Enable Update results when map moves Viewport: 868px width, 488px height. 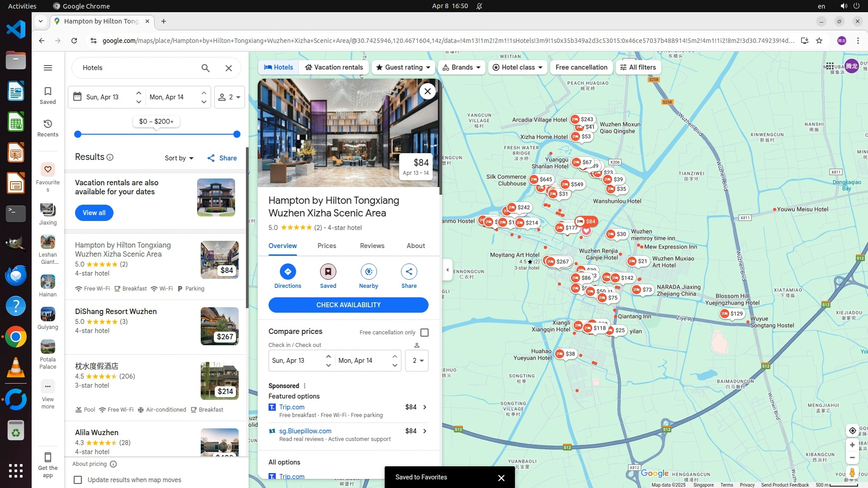click(x=78, y=480)
